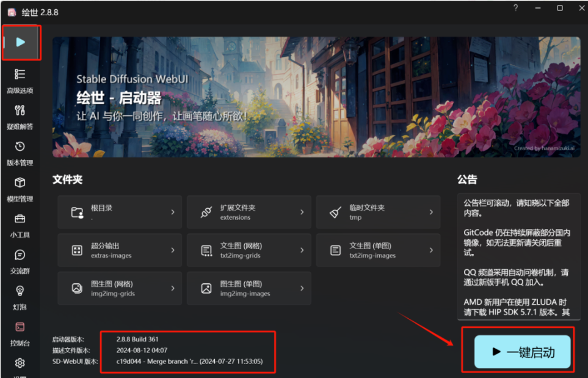Expand the 扩展文件夹 extensions chevron
Viewport: 588px width, 378px height.
(x=302, y=213)
